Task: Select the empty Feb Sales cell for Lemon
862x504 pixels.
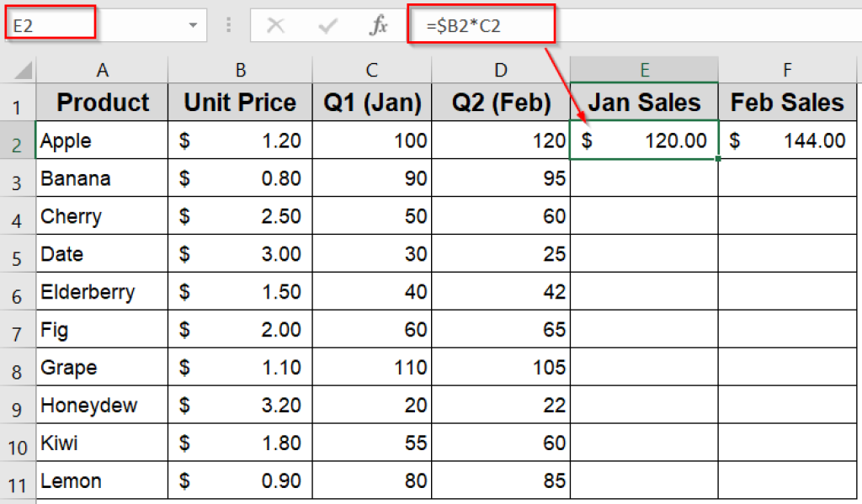Action: point(787,480)
